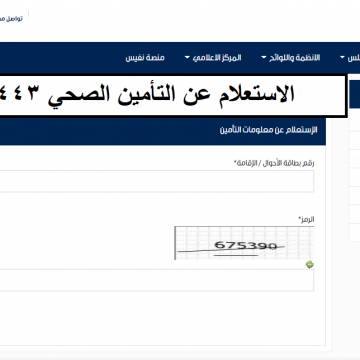360x360 pixels.
Task: Focus the رقم بطاقة الأحوال / الإقامة input field
Action: [x=157, y=181]
